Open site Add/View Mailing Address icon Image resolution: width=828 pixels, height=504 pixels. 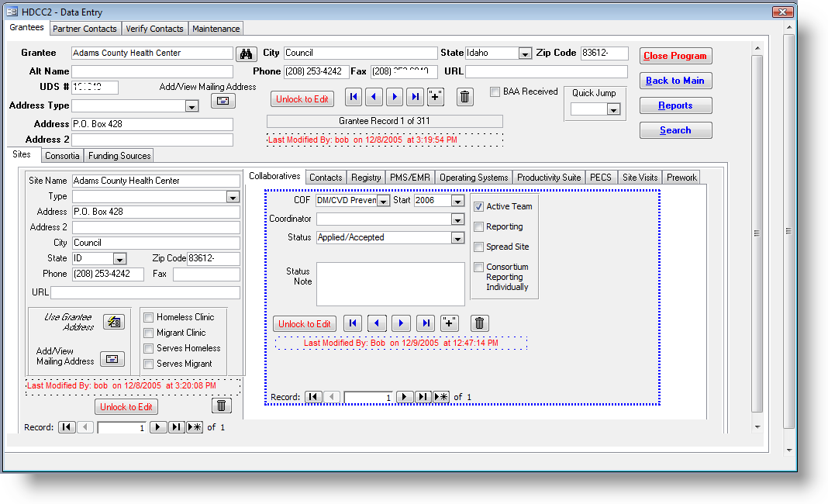coord(112,359)
